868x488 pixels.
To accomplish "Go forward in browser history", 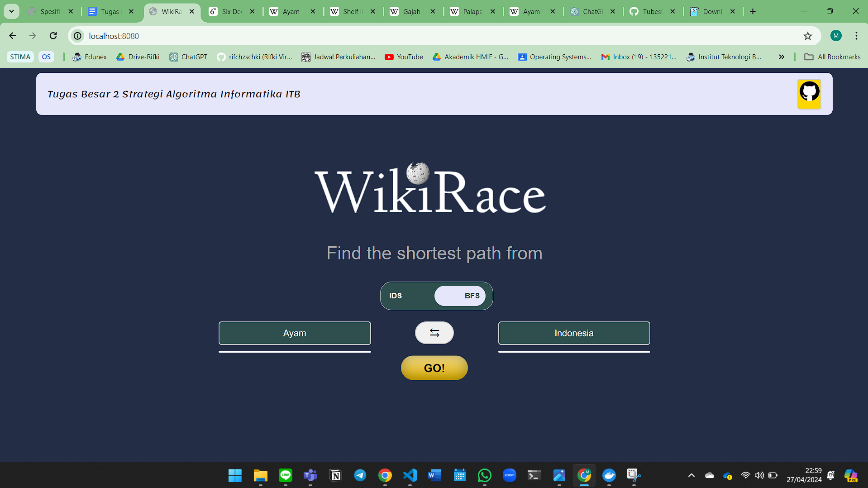I will (33, 36).
